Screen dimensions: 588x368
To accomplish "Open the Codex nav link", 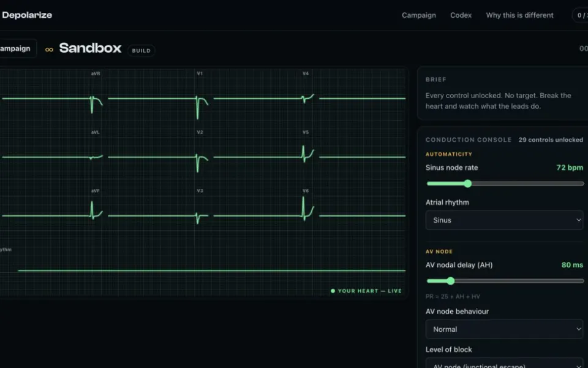I will click(x=461, y=15).
